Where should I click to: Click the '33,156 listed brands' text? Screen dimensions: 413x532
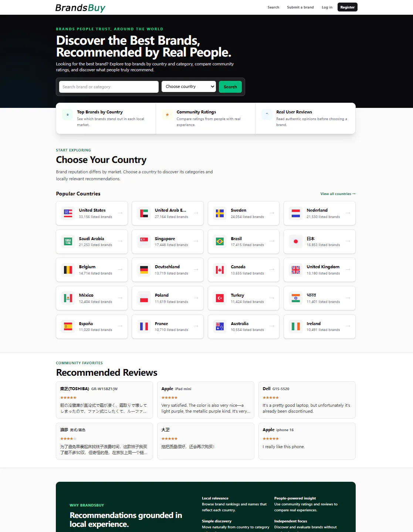coord(95,217)
